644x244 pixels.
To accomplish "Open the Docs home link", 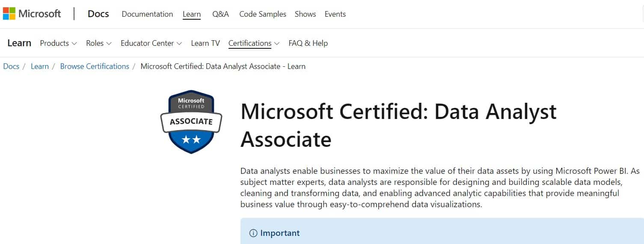I will pos(98,14).
